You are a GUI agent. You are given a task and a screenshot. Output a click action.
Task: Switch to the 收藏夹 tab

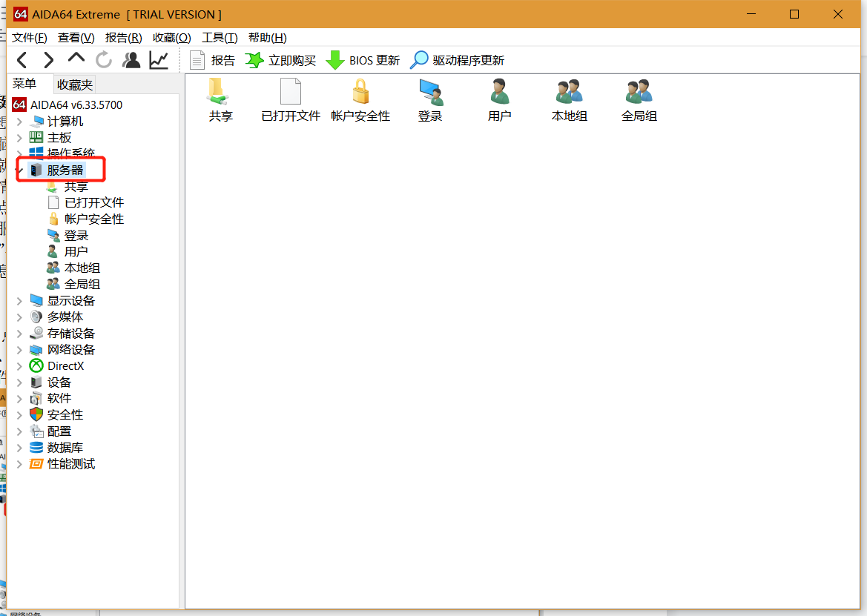click(x=75, y=85)
